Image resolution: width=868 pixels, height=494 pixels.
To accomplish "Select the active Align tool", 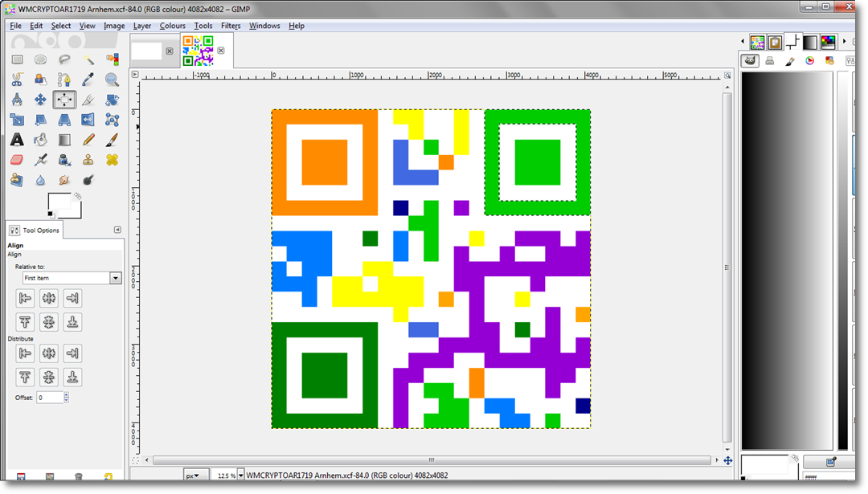I will click(64, 100).
